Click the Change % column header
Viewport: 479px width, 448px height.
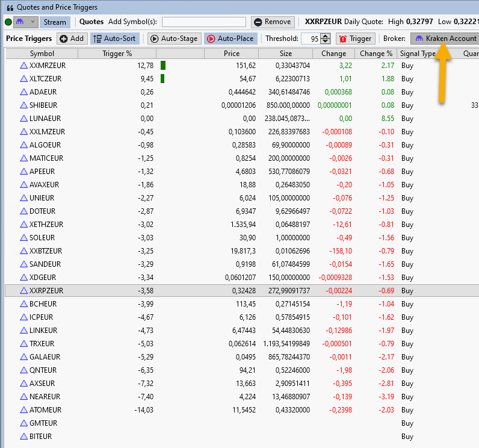tap(376, 54)
